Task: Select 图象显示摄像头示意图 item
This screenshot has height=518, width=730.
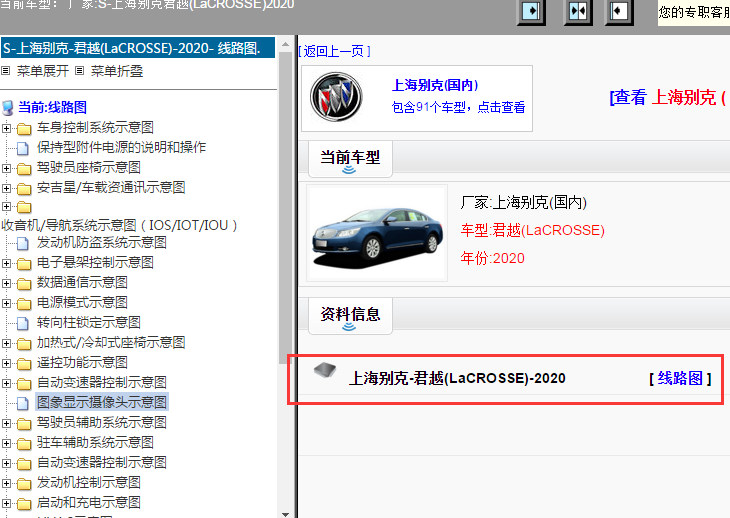Action: tap(101, 403)
